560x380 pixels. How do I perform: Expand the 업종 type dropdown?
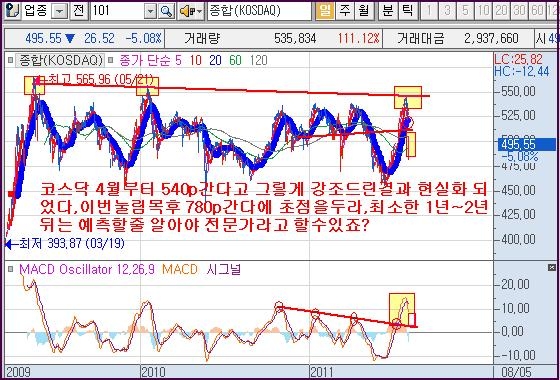pos(59,12)
